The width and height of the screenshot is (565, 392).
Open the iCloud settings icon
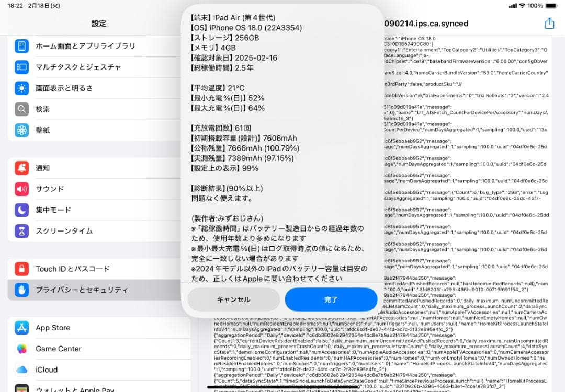[x=22, y=370]
